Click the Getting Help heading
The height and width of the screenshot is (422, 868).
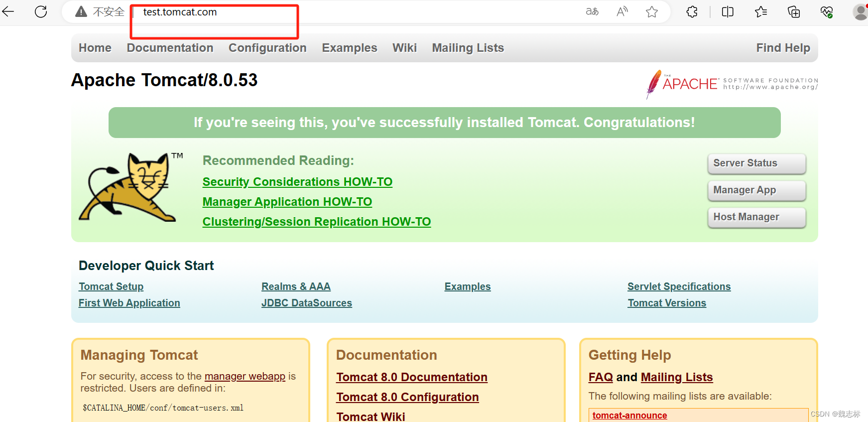coord(630,355)
